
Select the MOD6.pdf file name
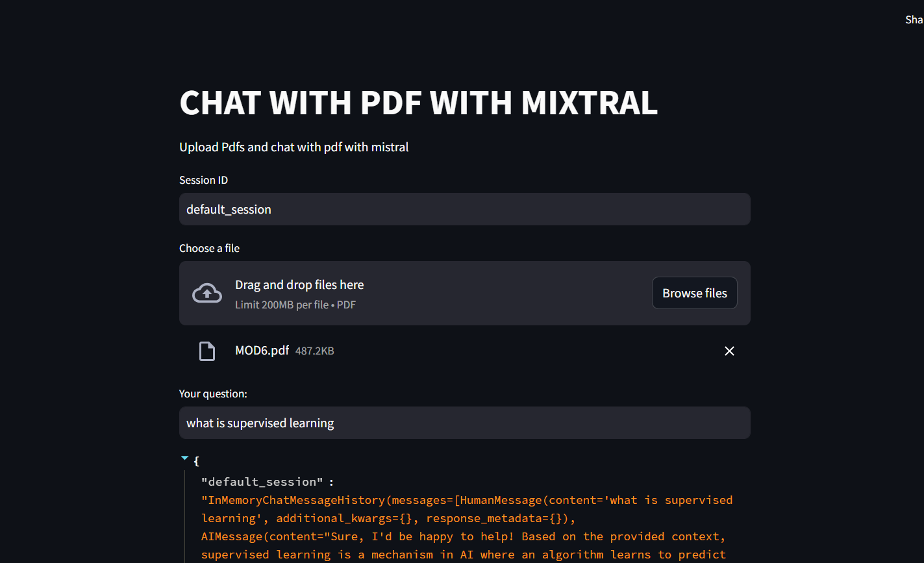click(x=262, y=351)
